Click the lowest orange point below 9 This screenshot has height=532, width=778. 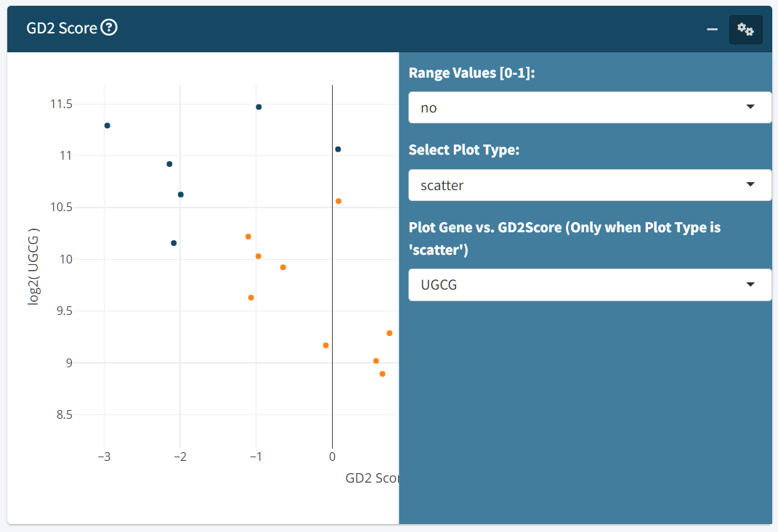click(x=382, y=374)
